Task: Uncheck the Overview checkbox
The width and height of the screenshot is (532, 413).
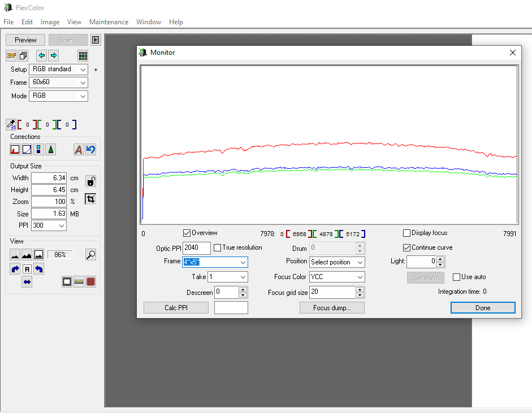Action: click(x=187, y=233)
